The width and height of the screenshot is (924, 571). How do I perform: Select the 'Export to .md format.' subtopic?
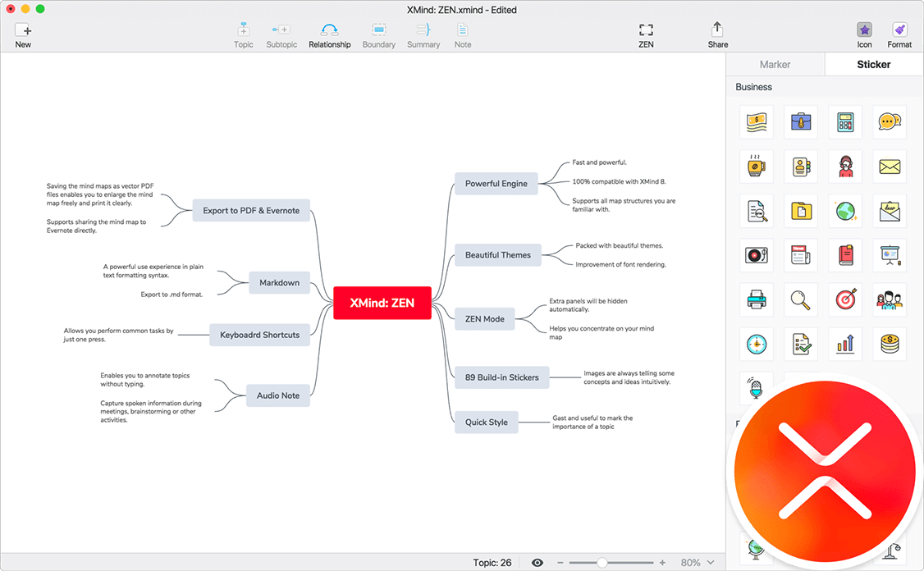172,294
